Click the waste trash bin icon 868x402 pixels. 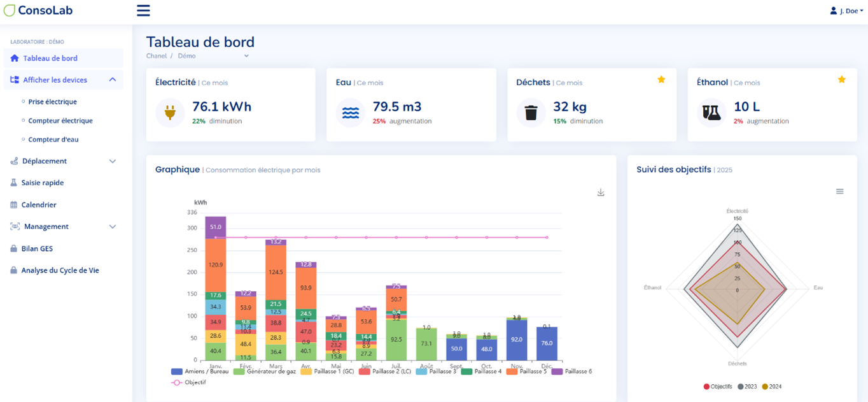[x=531, y=113]
